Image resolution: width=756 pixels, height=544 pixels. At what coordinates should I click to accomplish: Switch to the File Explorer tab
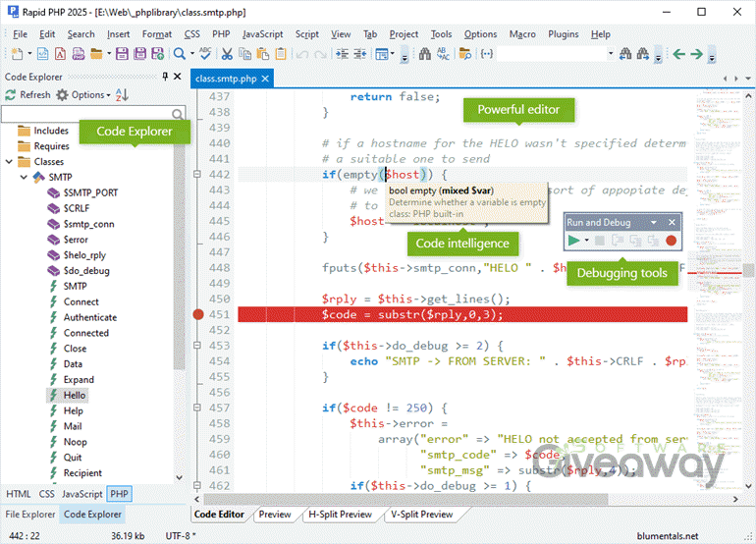pos(29,515)
